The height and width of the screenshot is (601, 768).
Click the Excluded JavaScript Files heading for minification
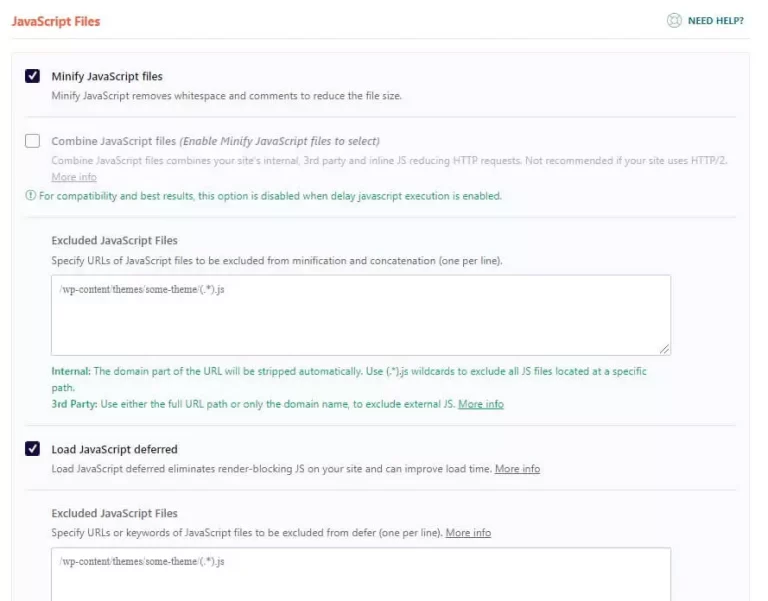(114, 240)
